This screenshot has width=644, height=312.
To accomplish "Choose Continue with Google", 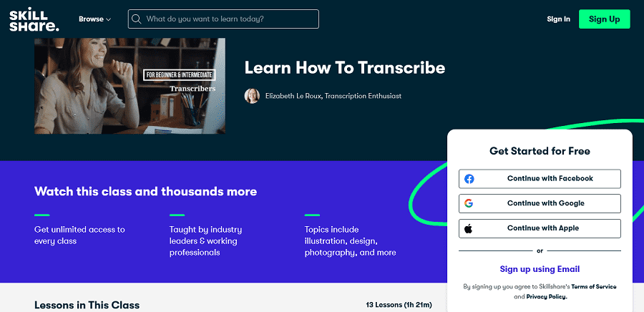I will click(540, 203).
